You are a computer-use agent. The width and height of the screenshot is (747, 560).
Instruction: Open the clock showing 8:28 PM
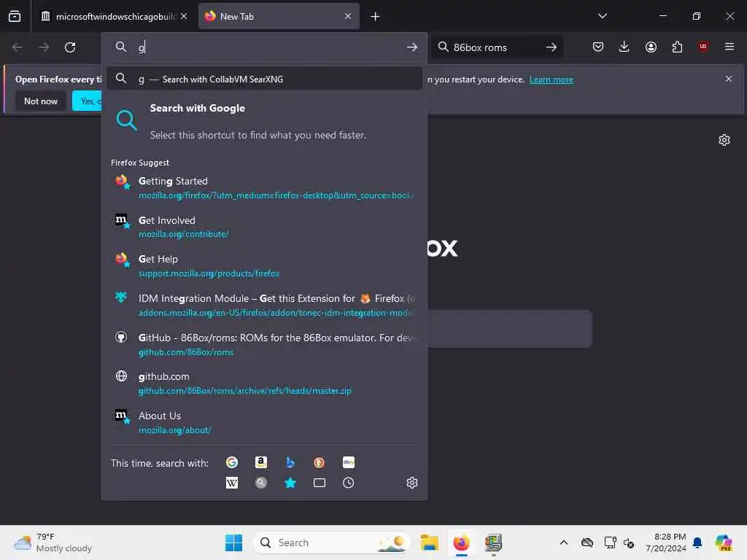[666, 542]
